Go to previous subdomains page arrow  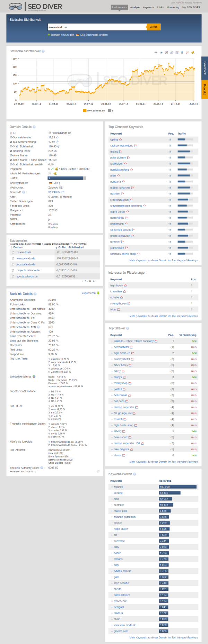(83, 281)
